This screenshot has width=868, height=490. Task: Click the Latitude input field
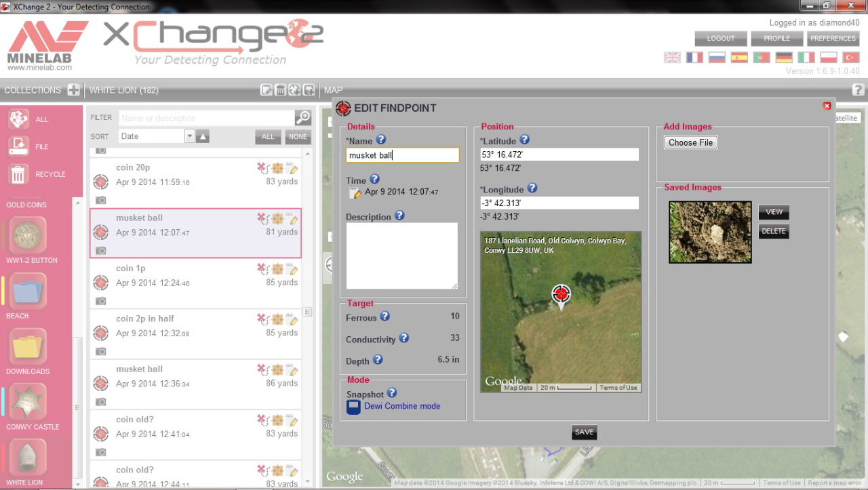click(x=559, y=155)
